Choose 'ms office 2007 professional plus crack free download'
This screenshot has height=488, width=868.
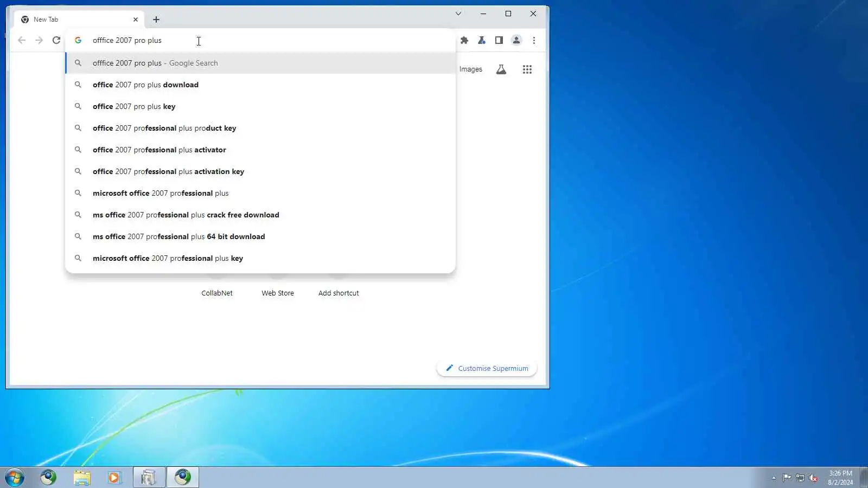pyautogui.click(x=260, y=215)
